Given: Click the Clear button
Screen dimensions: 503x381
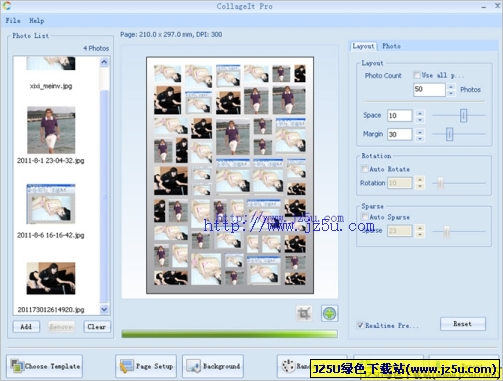Looking at the screenshot, I should (x=97, y=327).
